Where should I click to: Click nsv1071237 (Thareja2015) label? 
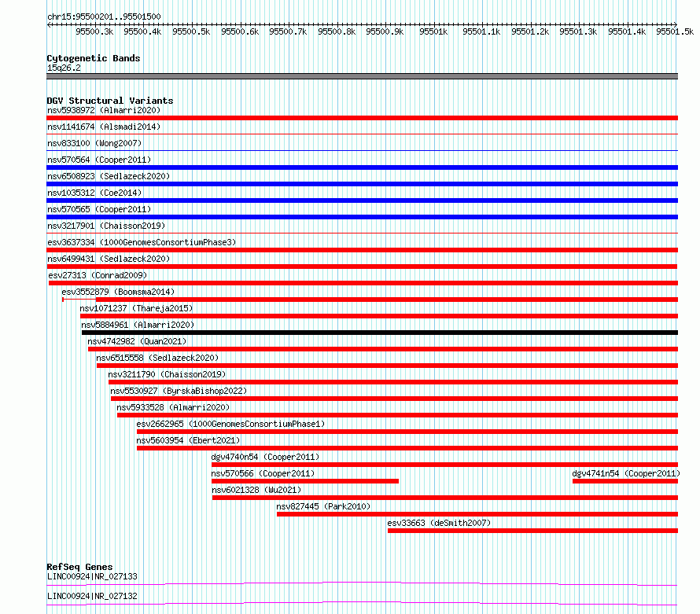tap(137, 308)
